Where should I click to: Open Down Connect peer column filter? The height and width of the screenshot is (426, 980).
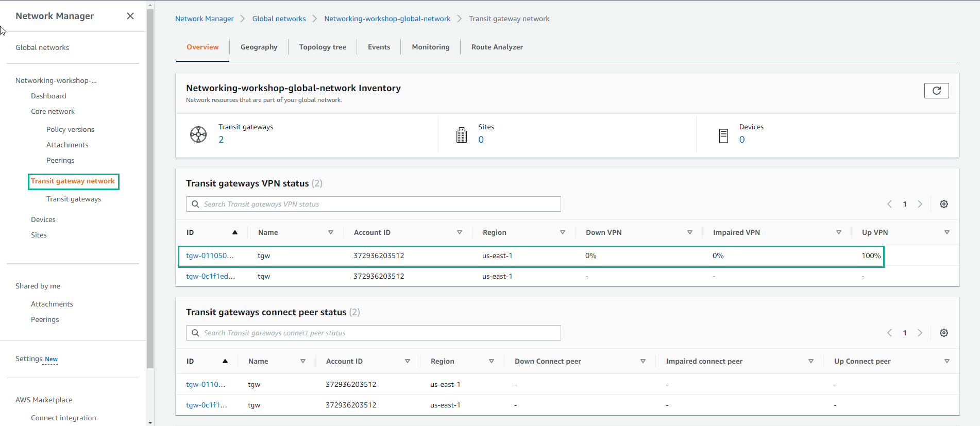pos(643,361)
